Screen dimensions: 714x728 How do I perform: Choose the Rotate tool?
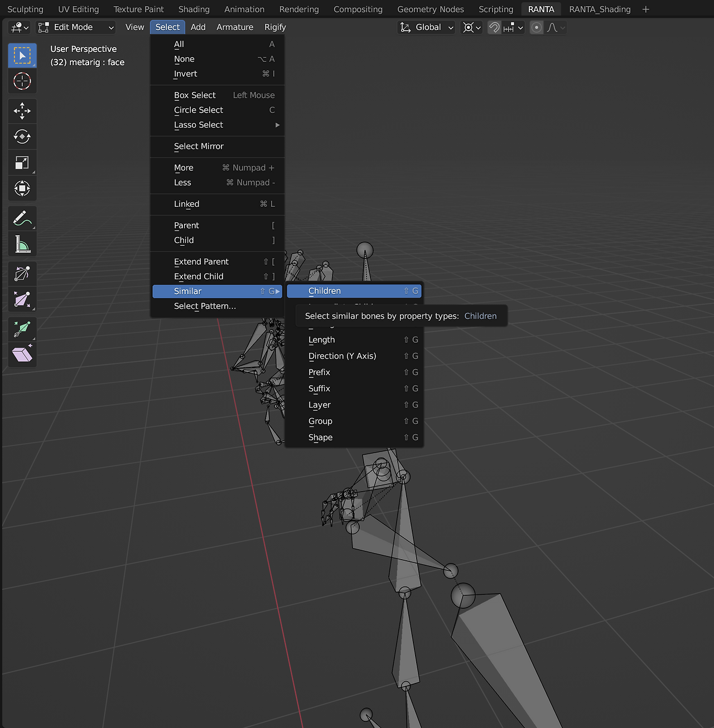[22, 137]
